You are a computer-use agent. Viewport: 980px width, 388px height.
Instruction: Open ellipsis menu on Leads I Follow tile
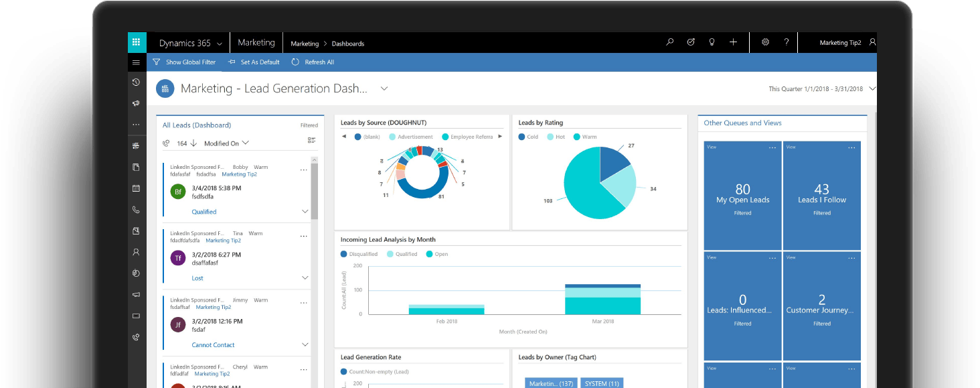[x=851, y=147]
